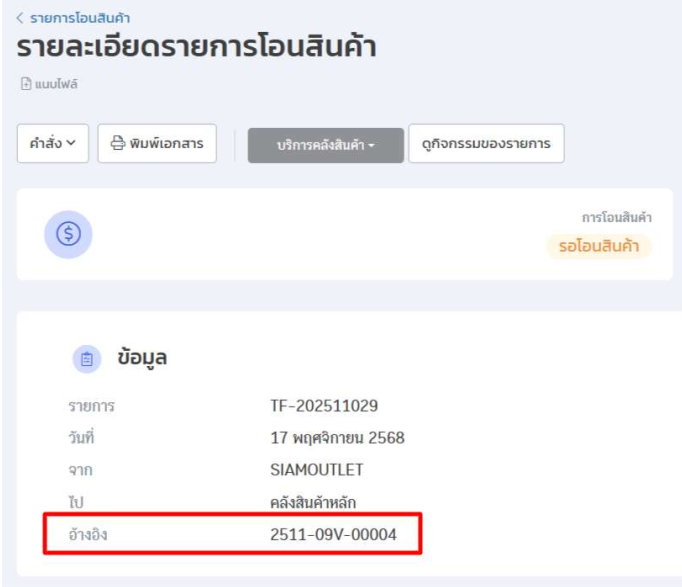This screenshot has width=682, height=587.
Task: Click the clipboard icon next to ข้อมูล
Action: (x=86, y=359)
